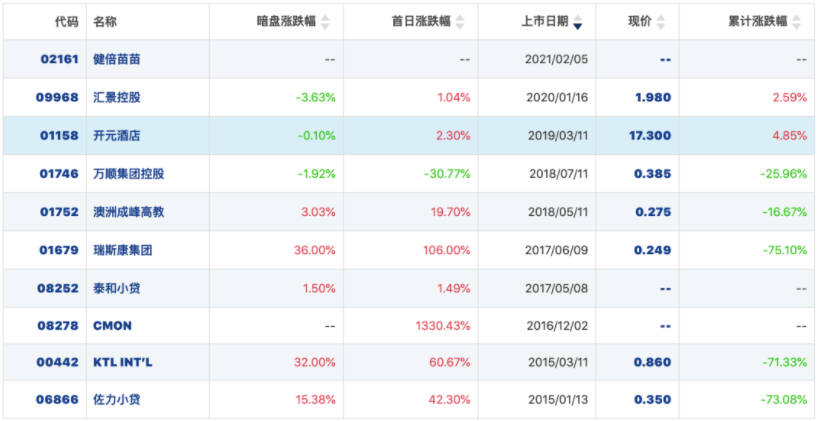820x421 pixels.
Task: Select listing date 2018/07/11
Action: point(559,174)
